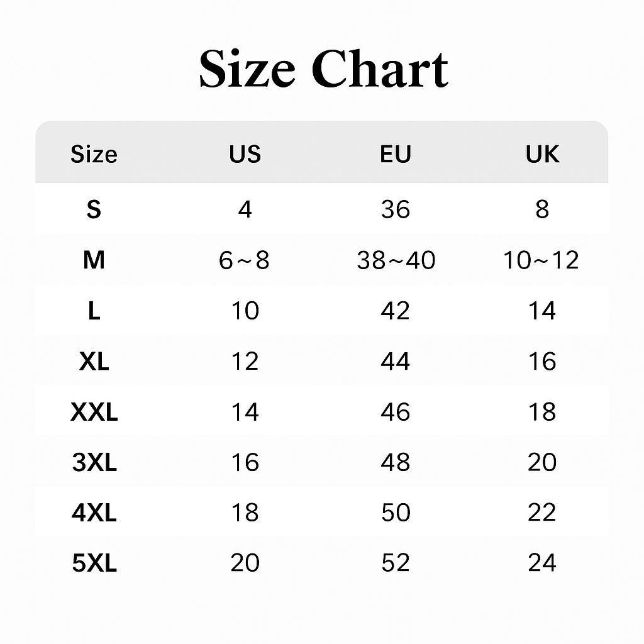Select the L size row label
This screenshot has width=644, height=644.
pos(94,311)
